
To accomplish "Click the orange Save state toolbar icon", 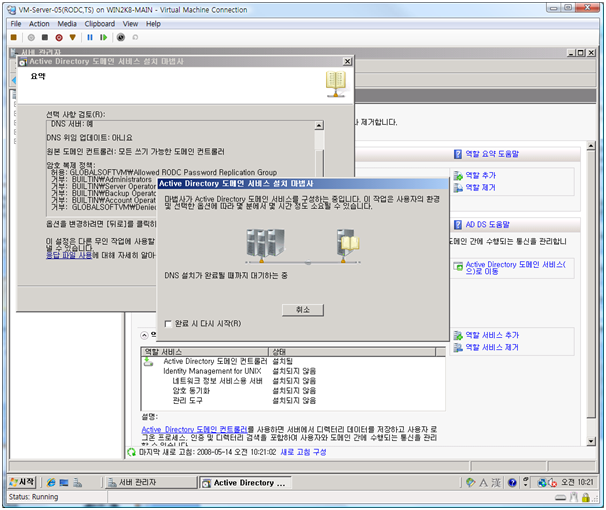I will click(73, 37).
